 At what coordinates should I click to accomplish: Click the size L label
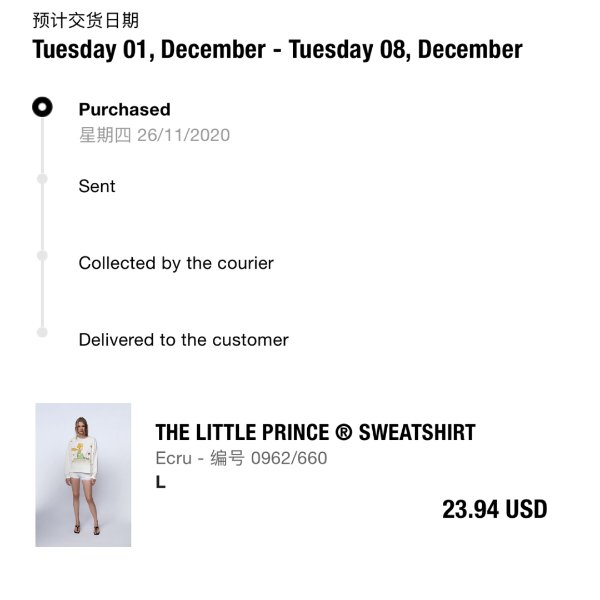(161, 482)
